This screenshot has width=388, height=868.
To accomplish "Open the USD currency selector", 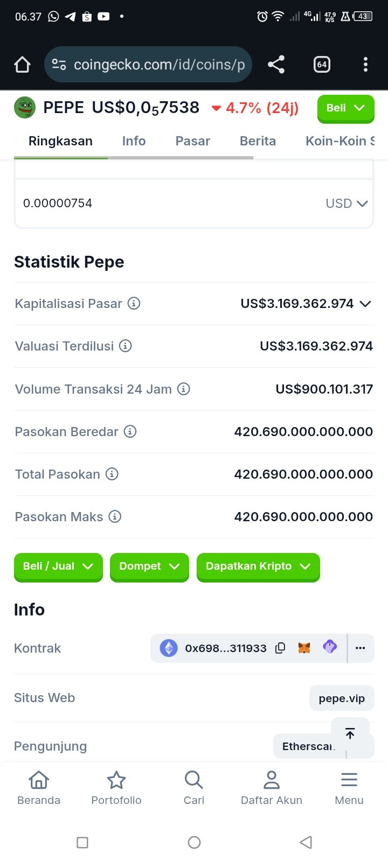I will 347,204.
